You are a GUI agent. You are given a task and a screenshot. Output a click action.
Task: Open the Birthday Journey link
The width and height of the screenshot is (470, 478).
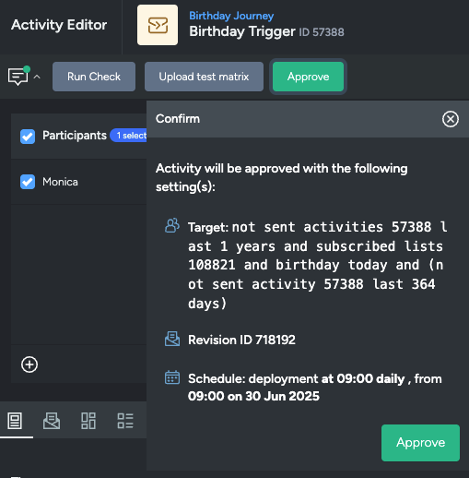(x=231, y=16)
